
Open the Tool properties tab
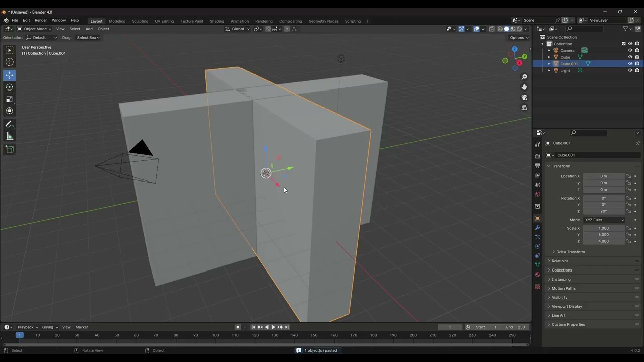click(x=537, y=144)
